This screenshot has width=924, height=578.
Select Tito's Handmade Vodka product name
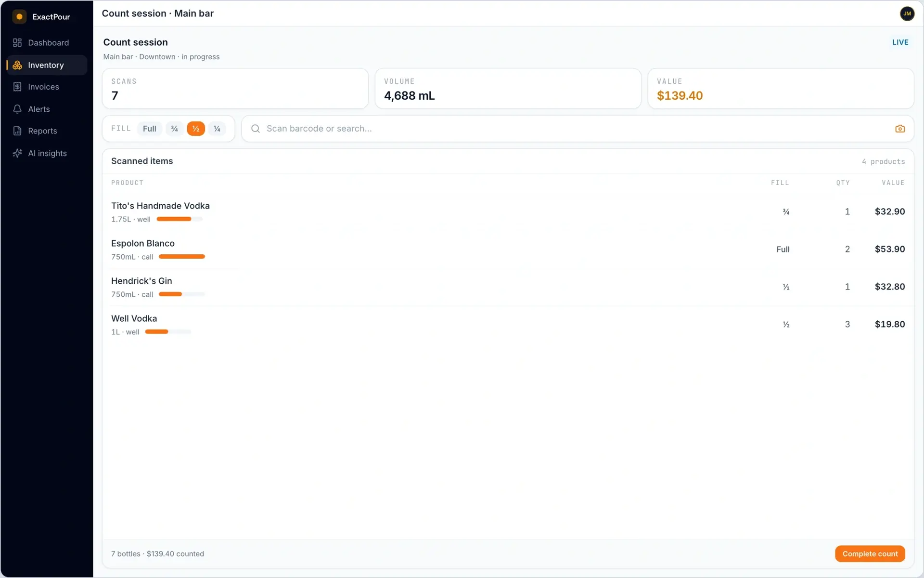[x=160, y=206]
